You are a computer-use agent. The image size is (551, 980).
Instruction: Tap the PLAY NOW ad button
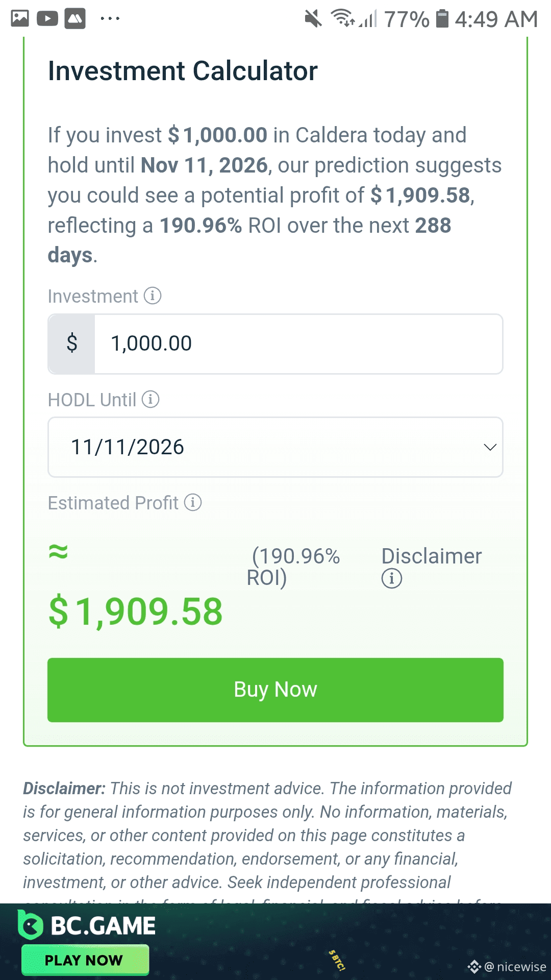pyautogui.click(x=85, y=960)
